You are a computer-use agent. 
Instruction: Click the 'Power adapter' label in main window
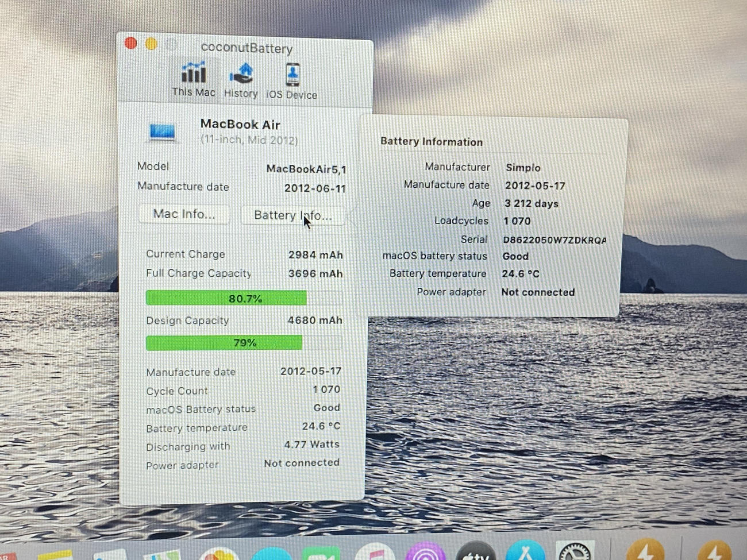pyautogui.click(x=182, y=465)
